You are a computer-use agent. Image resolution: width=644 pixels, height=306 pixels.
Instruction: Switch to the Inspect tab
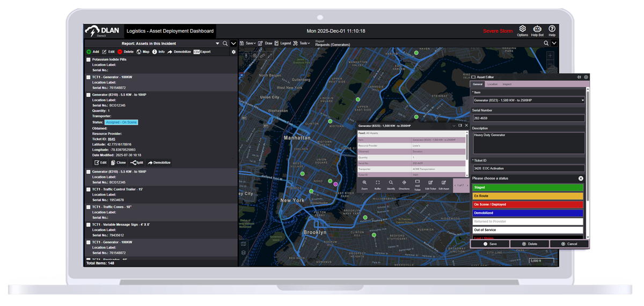point(507,84)
